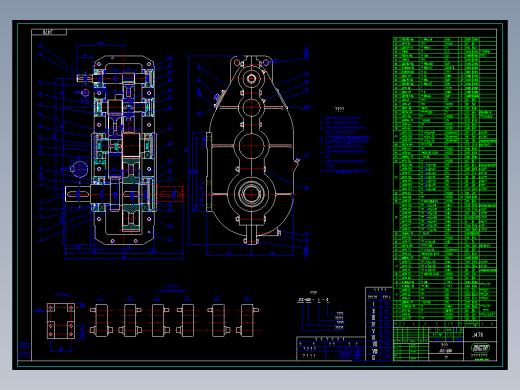Click Roman numeral I row in ratio table
Screen dimensions: 520x390
coord(379,304)
